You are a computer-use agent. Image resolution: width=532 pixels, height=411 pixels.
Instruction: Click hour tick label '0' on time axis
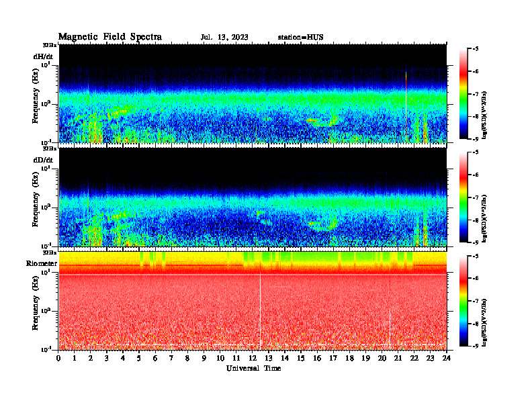tap(58, 359)
